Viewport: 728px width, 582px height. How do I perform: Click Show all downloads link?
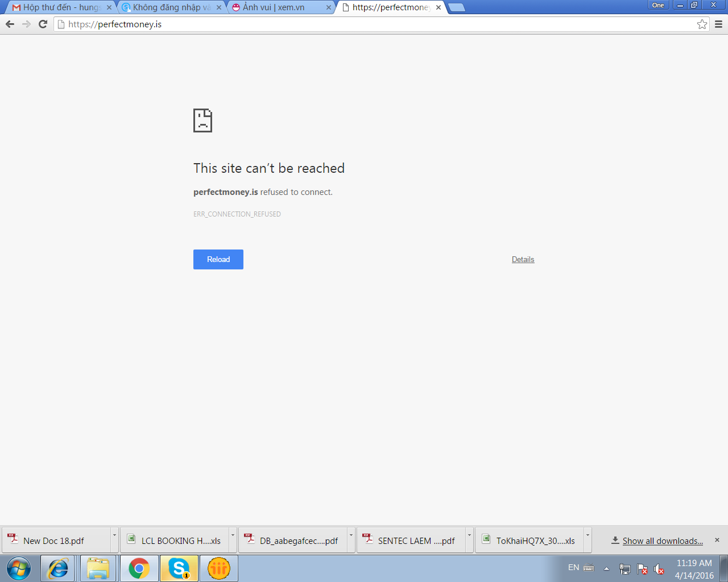(663, 541)
